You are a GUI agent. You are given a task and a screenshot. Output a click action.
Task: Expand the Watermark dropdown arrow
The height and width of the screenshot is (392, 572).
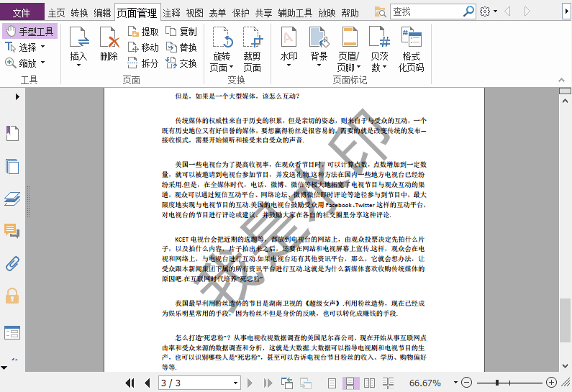[x=289, y=65]
